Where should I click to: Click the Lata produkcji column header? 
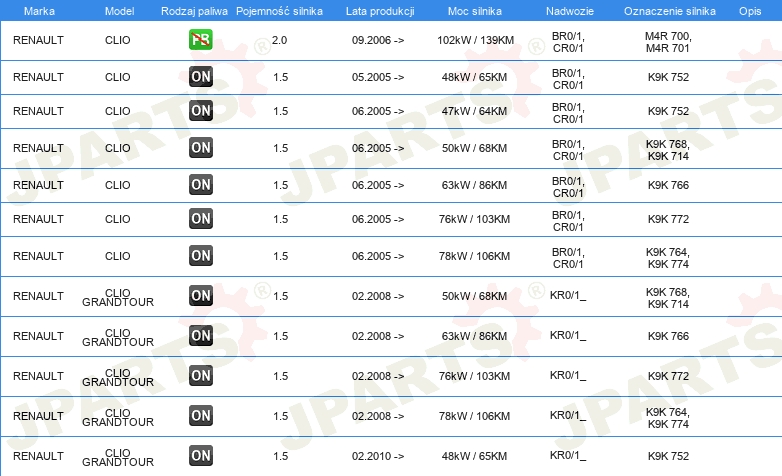coord(380,11)
